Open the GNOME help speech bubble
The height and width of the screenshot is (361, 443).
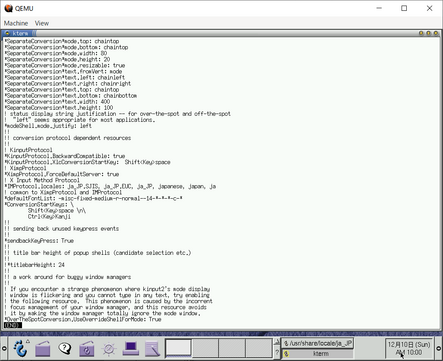(x=65, y=349)
